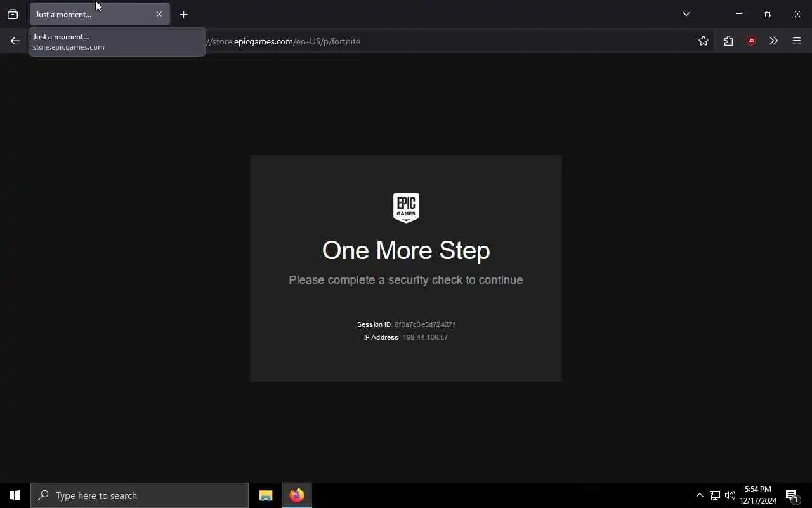Image resolution: width=812 pixels, height=508 pixels.
Task: Click the 'One More Step' heading
Action: point(406,250)
